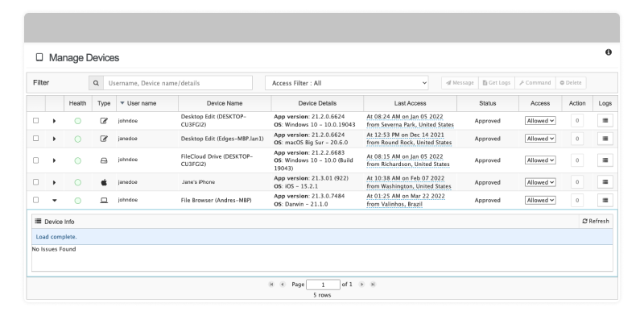The height and width of the screenshot is (316, 644).
Task: Click the Command button
Action: coord(535,83)
